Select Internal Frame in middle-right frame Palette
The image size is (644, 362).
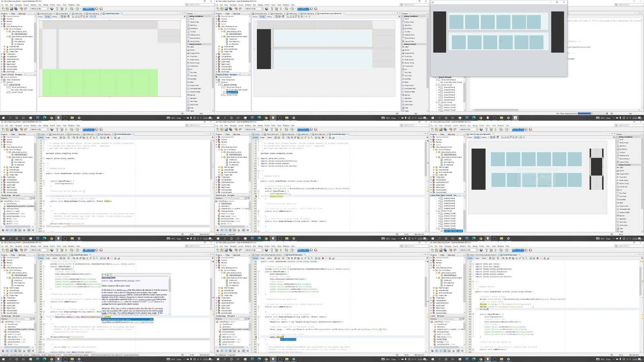click(624, 159)
